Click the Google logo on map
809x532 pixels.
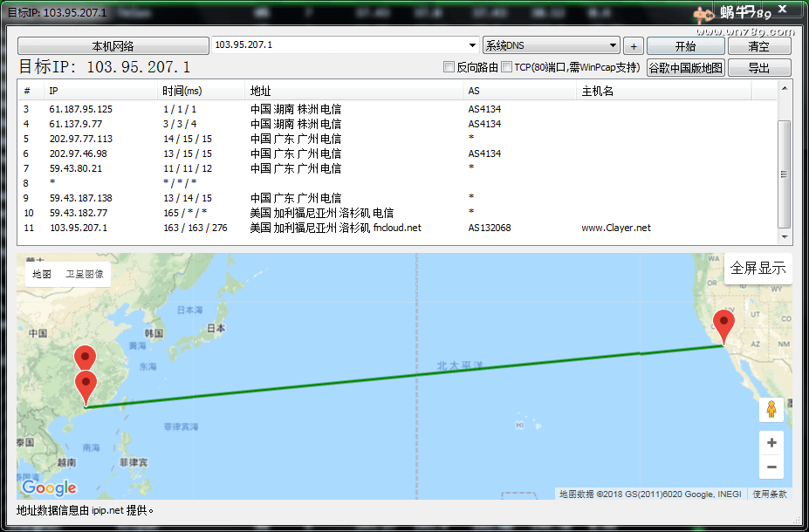tap(49, 488)
